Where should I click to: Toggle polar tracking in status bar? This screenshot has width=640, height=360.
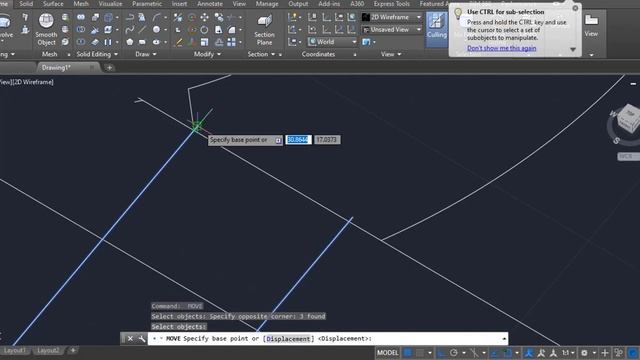click(x=453, y=353)
